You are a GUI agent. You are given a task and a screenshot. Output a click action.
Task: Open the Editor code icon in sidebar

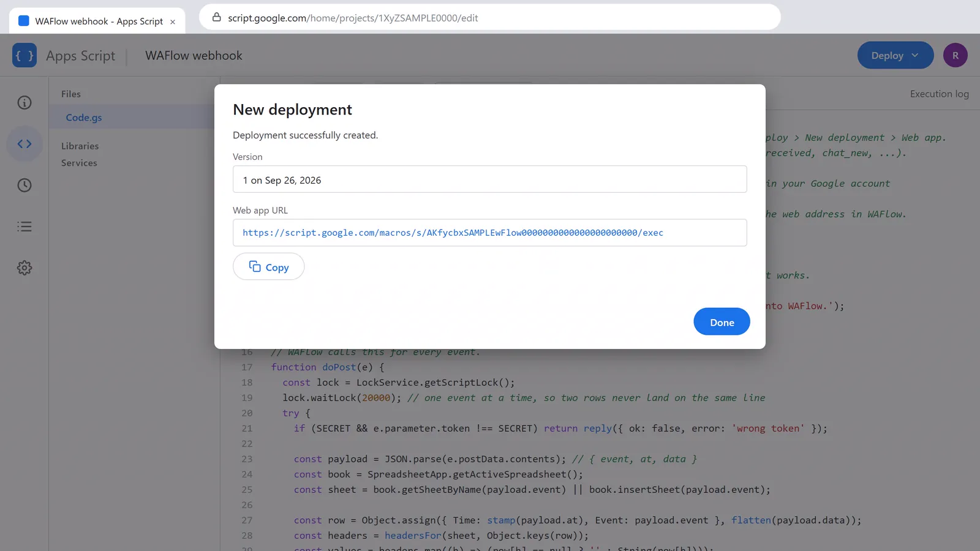[24, 144]
